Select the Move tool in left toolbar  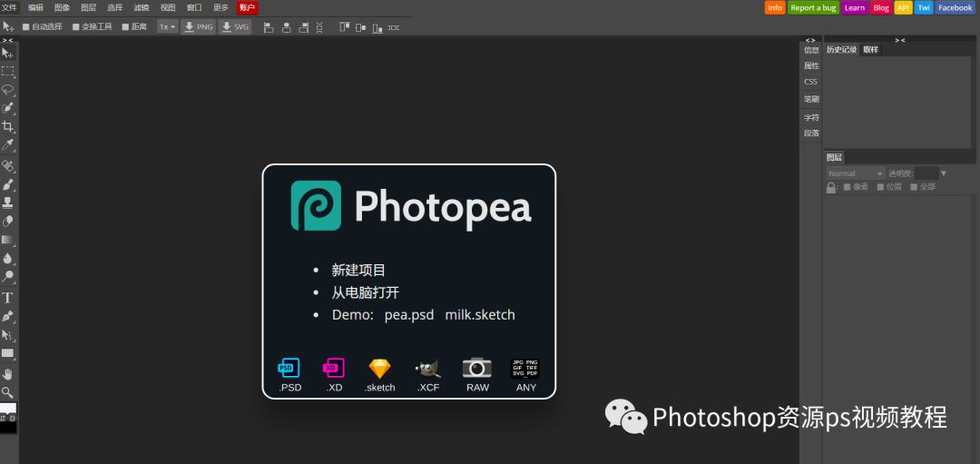pyautogui.click(x=8, y=54)
